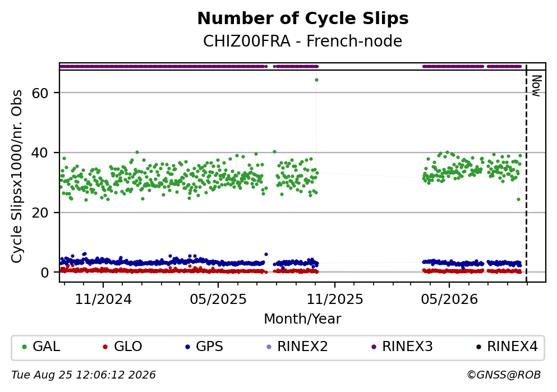The height and width of the screenshot is (392, 557).
Task: Click the 60 y-axis tick label
Action: tap(40, 94)
